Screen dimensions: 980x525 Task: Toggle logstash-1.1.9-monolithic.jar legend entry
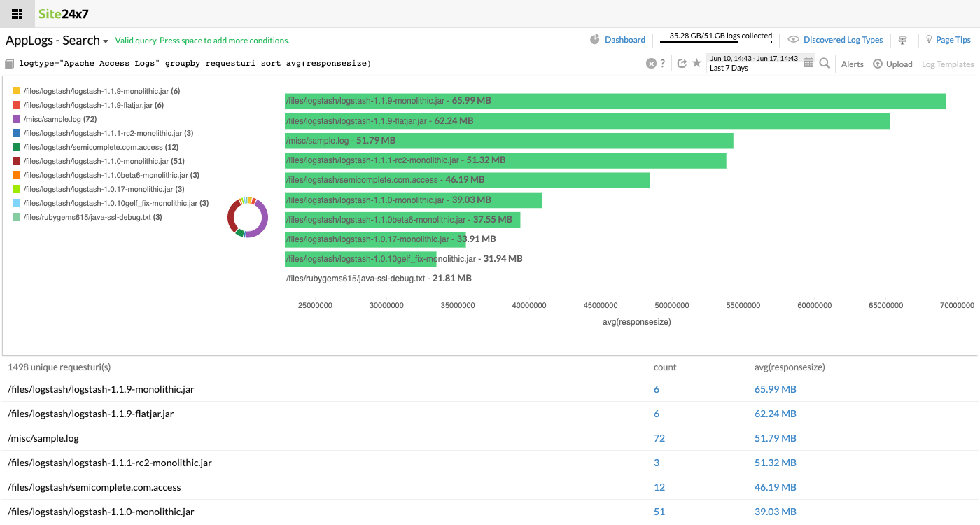(97, 91)
